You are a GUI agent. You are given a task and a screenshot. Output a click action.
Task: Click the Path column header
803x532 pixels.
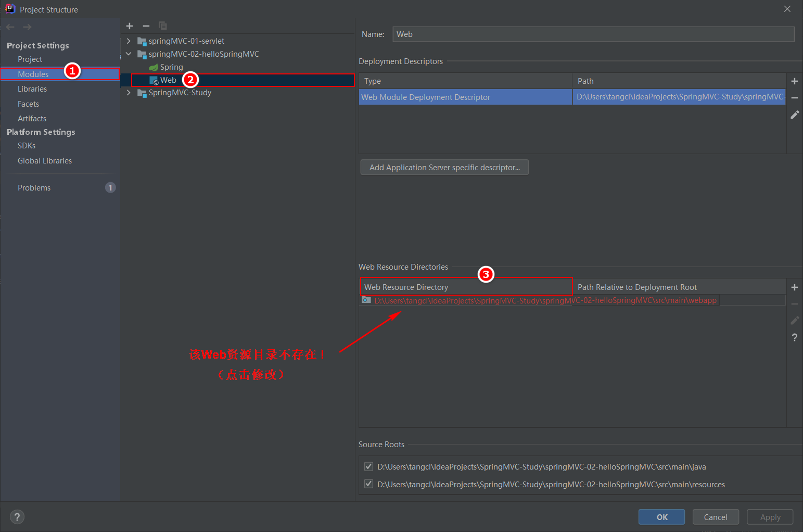pyautogui.click(x=679, y=81)
